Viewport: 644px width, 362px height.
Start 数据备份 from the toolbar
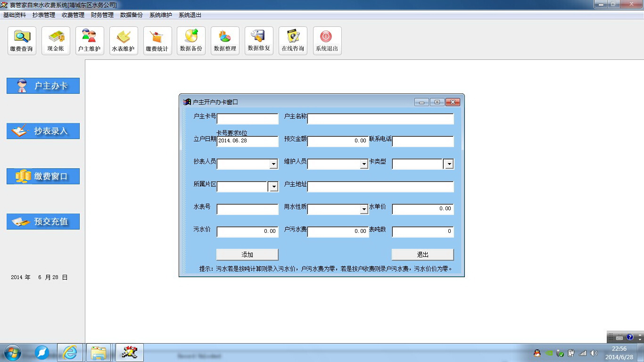coord(191,41)
